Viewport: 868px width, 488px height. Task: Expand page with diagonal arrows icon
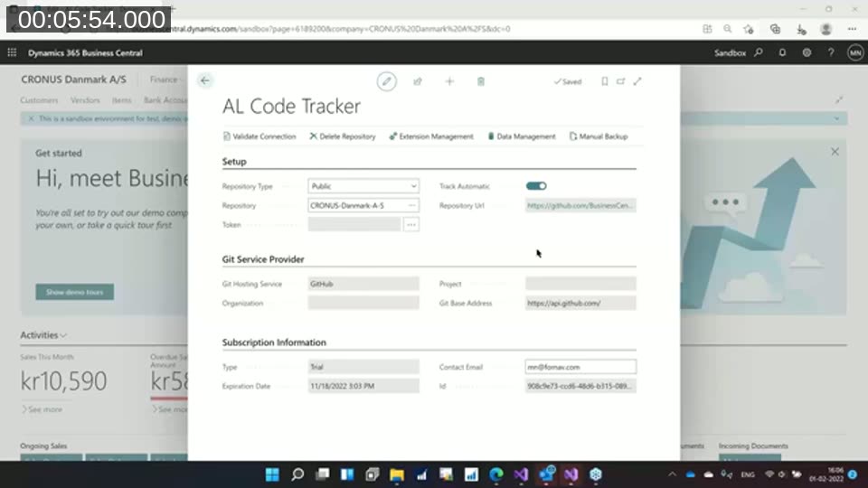[x=637, y=81]
